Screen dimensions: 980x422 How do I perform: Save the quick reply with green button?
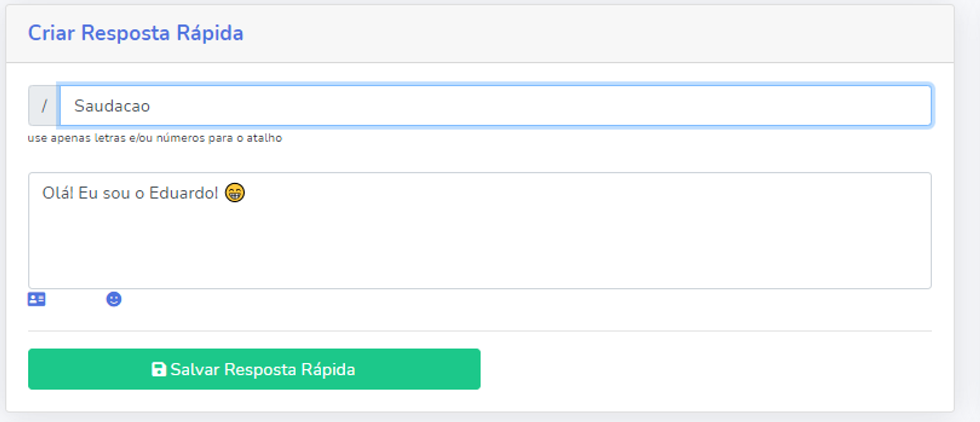click(254, 369)
